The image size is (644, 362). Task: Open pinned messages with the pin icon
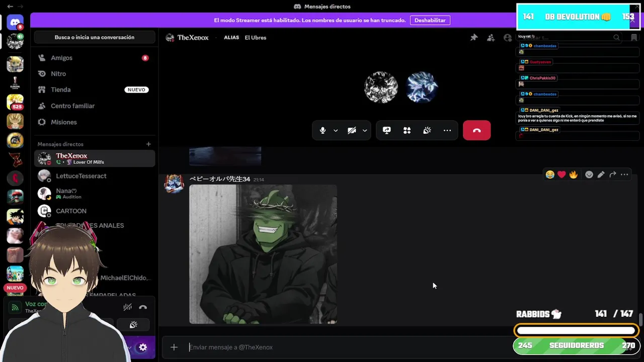[x=474, y=37]
